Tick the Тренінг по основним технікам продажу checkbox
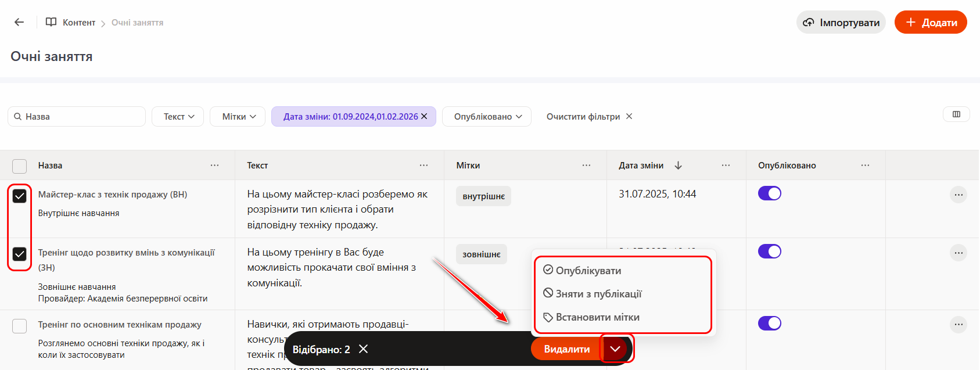This screenshot has height=370, width=980. point(20,326)
